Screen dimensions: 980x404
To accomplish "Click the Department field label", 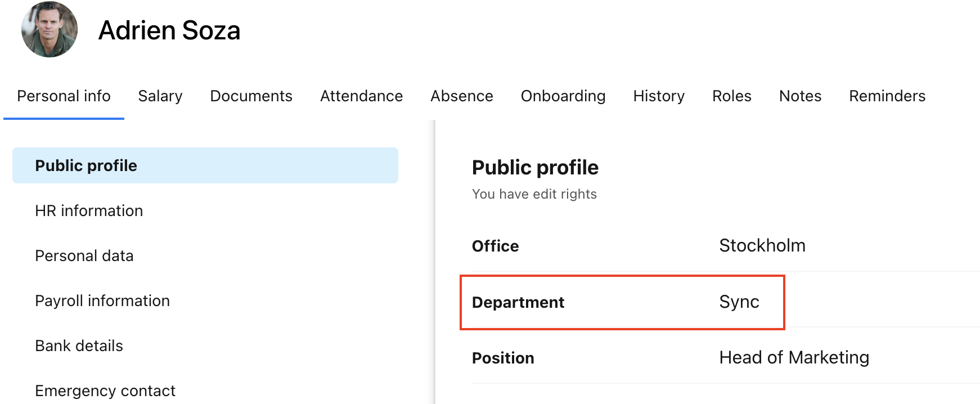I will tap(518, 303).
